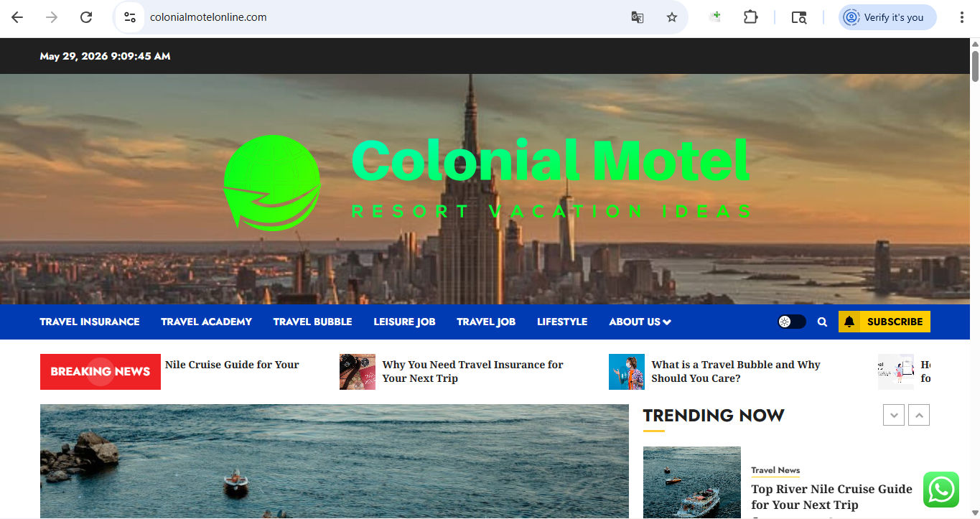Open the Google Translate icon in address bar
This screenshot has width=980, height=519.
coord(637,17)
